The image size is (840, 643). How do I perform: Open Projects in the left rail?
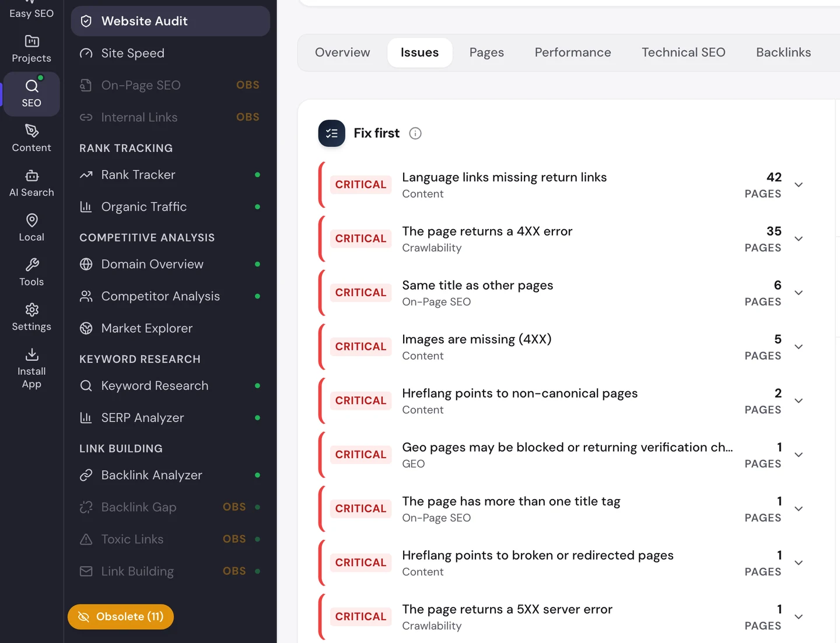(32, 49)
